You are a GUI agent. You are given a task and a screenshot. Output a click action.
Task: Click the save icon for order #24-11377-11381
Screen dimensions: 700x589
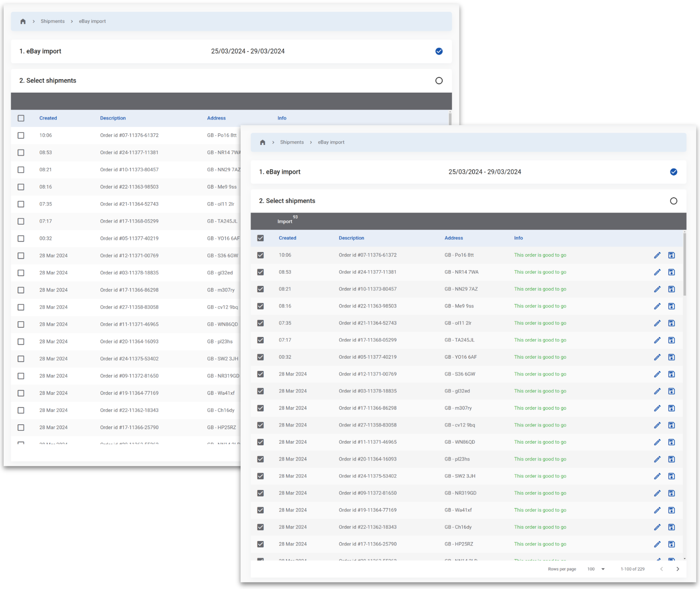pos(671,272)
